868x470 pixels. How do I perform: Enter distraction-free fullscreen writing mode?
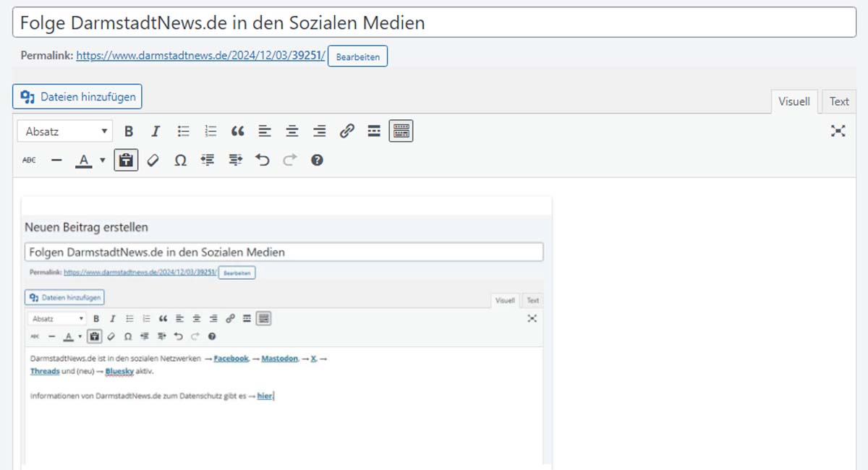[838, 131]
